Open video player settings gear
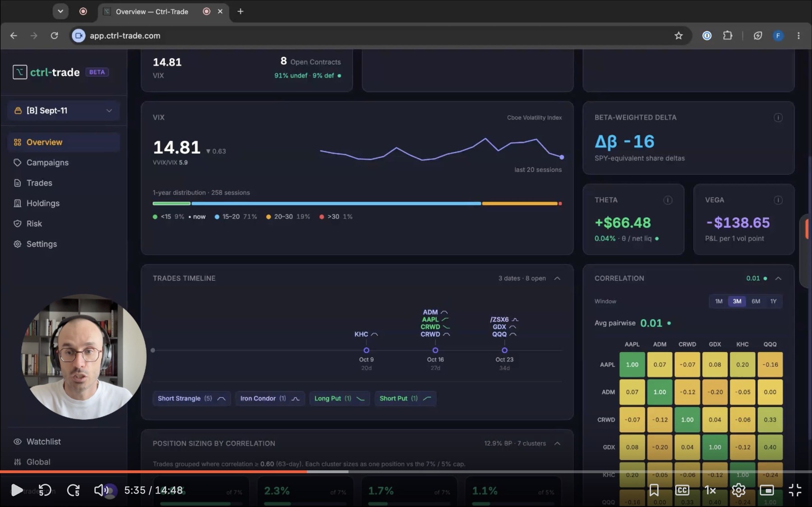Image resolution: width=812 pixels, height=507 pixels. [x=738, y=490]
